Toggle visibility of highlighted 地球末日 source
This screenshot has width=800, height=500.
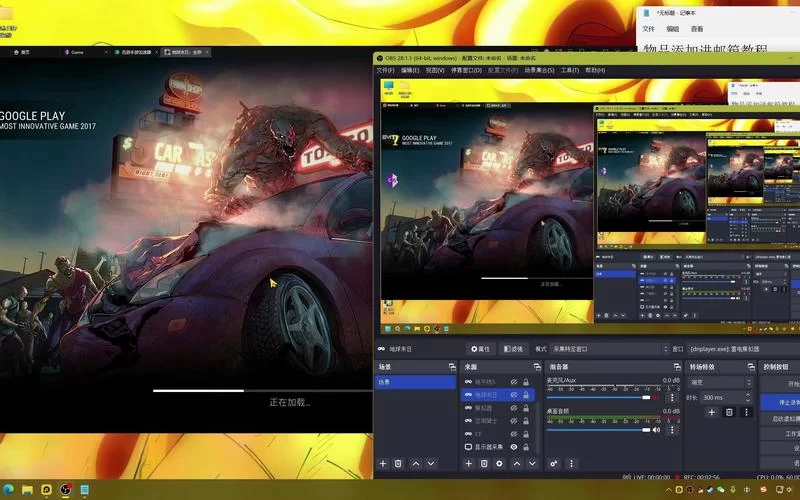click(514, 395)
